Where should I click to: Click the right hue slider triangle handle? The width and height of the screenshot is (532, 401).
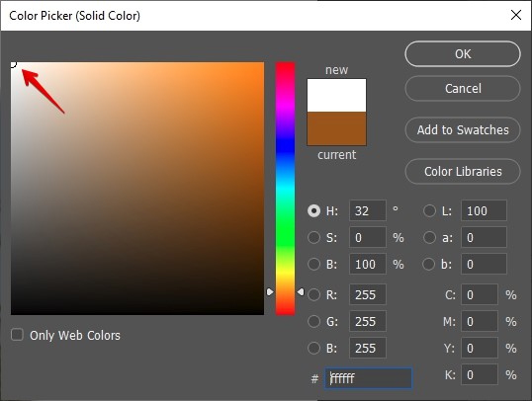pyautogui.click(x=301, y=291)
